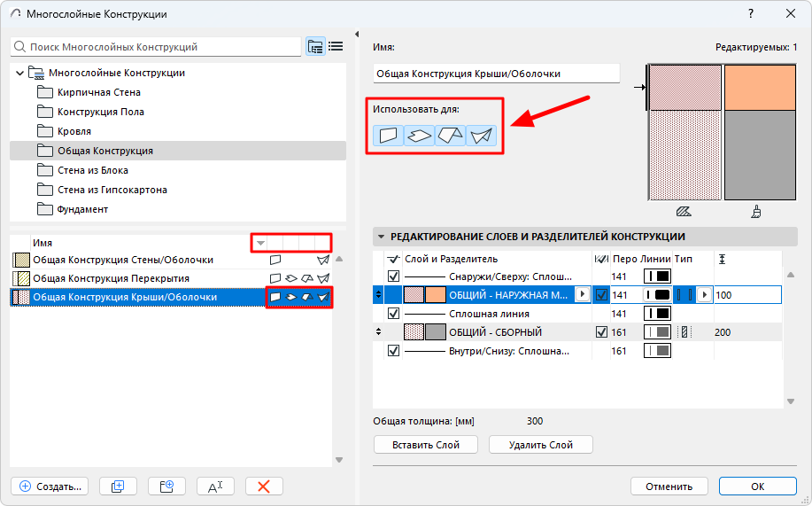Toggle Slab usage icon under Использовать для

[x=419, y=136]
